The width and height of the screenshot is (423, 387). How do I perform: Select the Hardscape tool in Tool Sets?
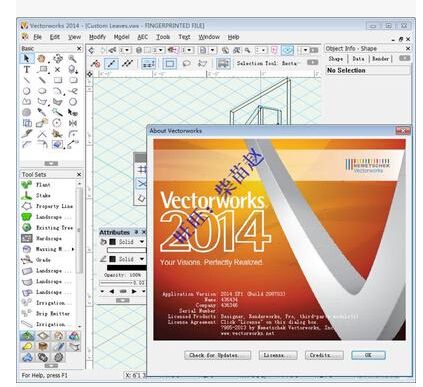point(42,238)
